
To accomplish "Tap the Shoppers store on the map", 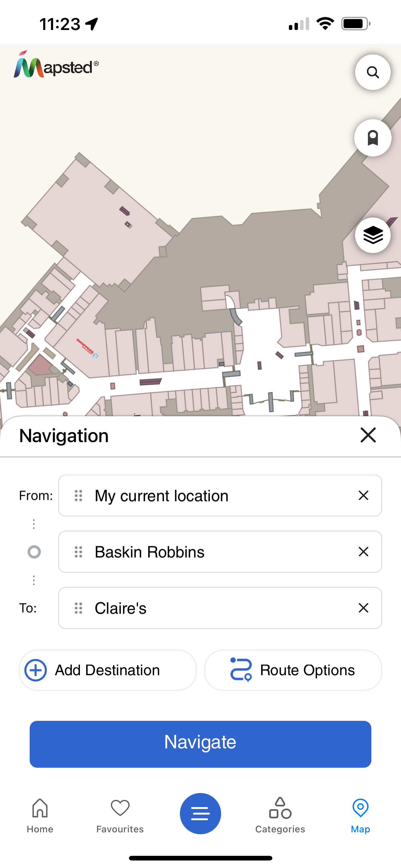I will (86, 348).
